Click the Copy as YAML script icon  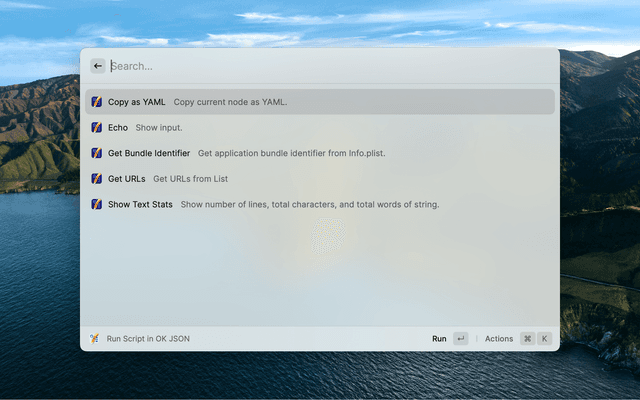coord(97,102)
